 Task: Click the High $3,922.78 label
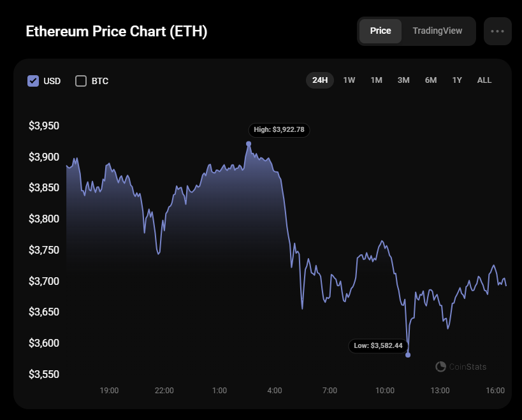[x=279, y=129]
